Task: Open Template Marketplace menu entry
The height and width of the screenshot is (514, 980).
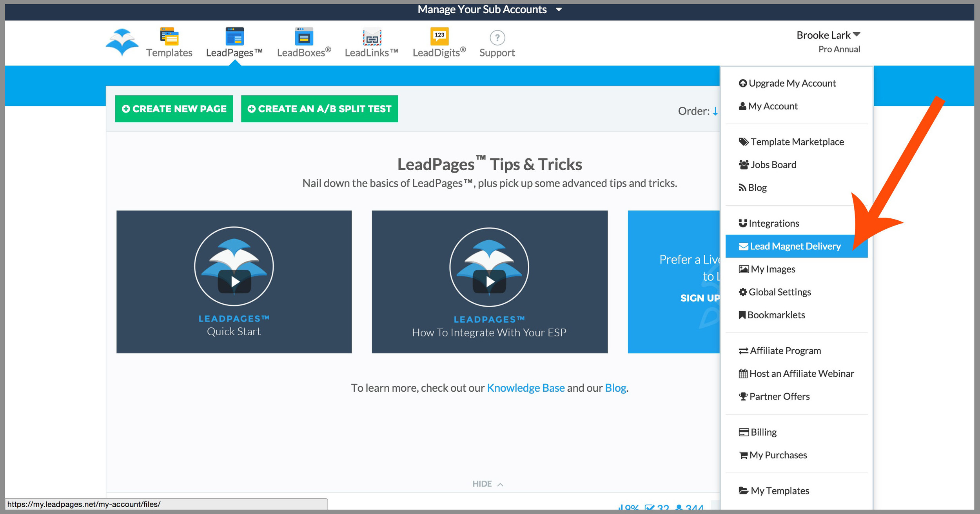Action: 791,142
